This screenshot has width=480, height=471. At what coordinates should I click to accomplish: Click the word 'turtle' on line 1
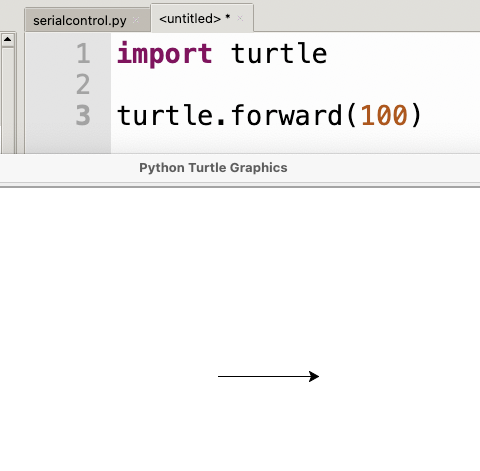tap(279, 53)
